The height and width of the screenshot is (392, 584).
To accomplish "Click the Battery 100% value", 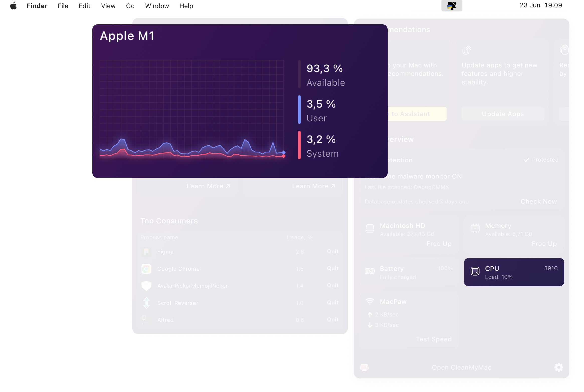I will [x=445, y=268].
